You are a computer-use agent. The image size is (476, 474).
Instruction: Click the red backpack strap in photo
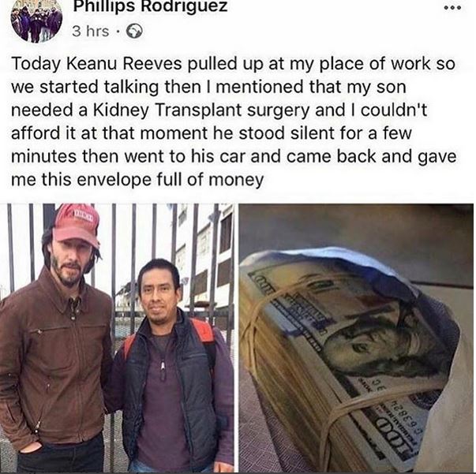(x=204, y=334)
